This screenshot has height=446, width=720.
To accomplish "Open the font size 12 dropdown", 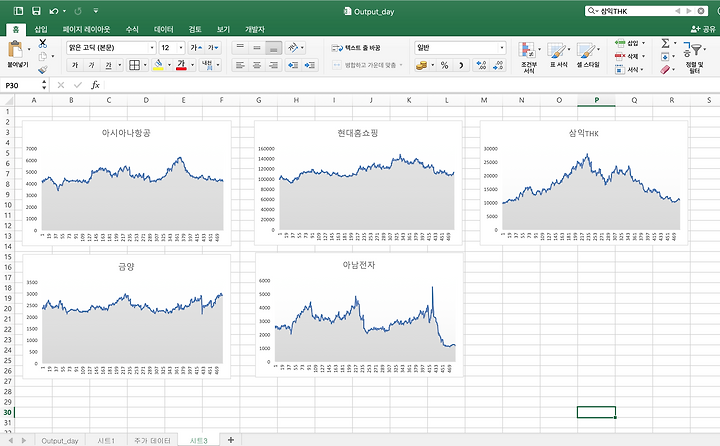I will click(x=181, y=47).
